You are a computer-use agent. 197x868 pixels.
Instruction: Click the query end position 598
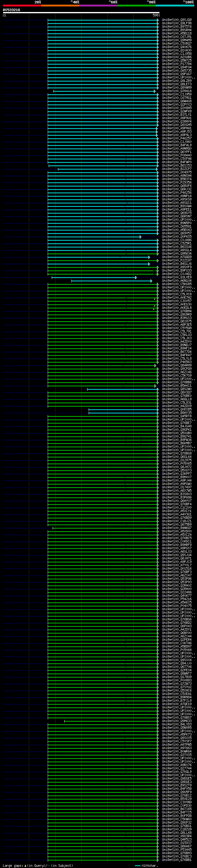(155, 15)
